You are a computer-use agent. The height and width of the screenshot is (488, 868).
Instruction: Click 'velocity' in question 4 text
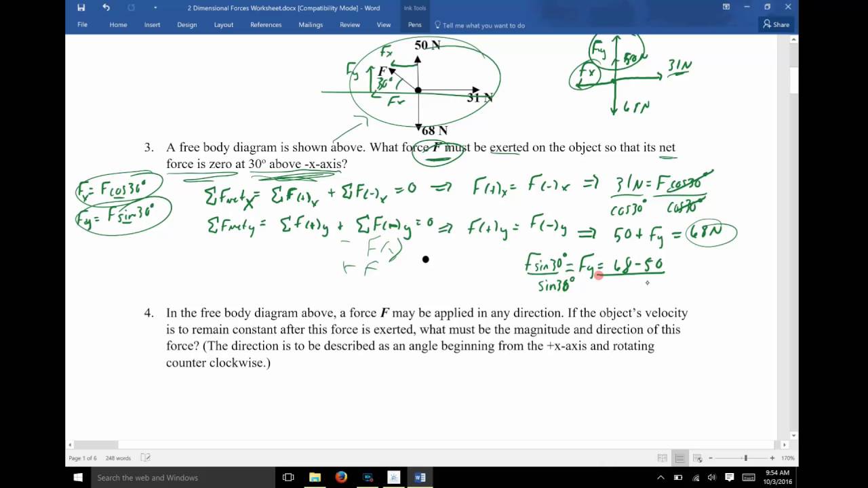tap(667, 313)
